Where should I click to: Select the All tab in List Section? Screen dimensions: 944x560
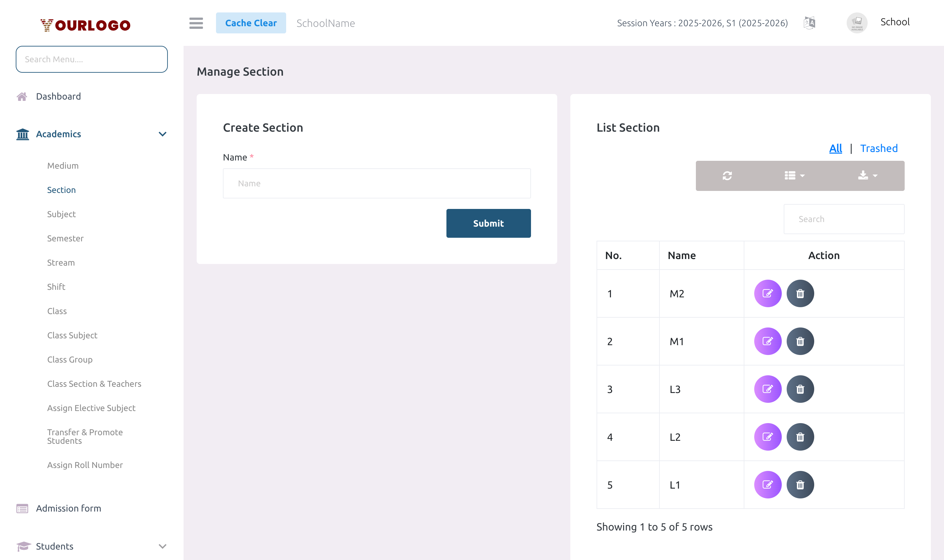pyautogui.click(x=835, y=148)
